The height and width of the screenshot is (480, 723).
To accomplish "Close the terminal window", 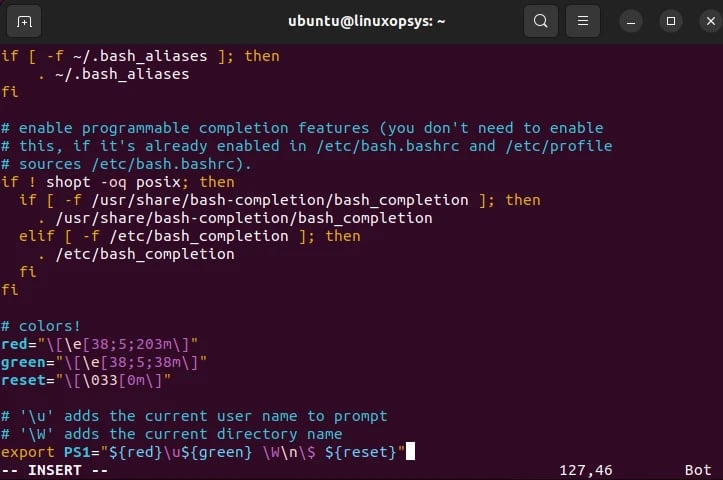I will tap(711, 21).
